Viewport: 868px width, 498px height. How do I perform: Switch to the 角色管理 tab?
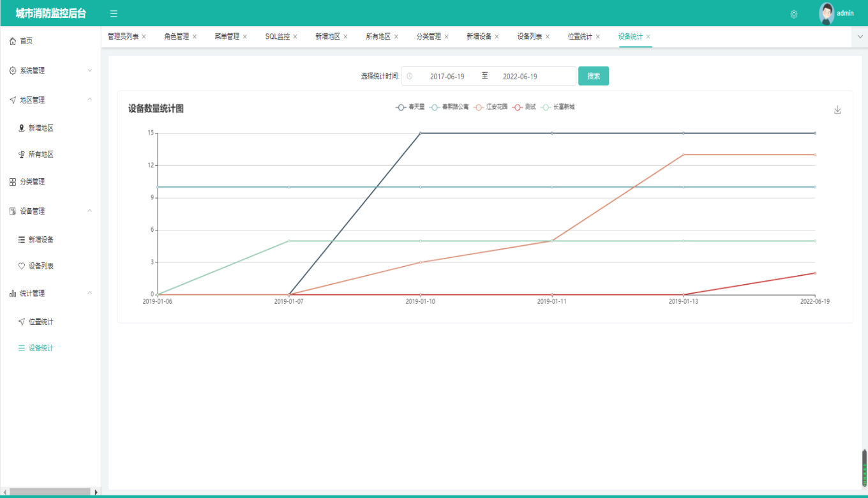pos(177,36)
